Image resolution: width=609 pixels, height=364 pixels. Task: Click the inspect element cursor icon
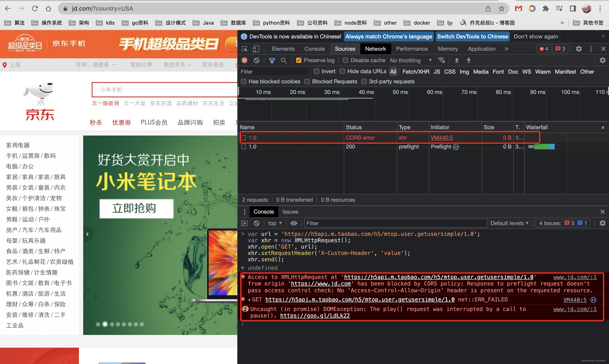pos(245,49)
